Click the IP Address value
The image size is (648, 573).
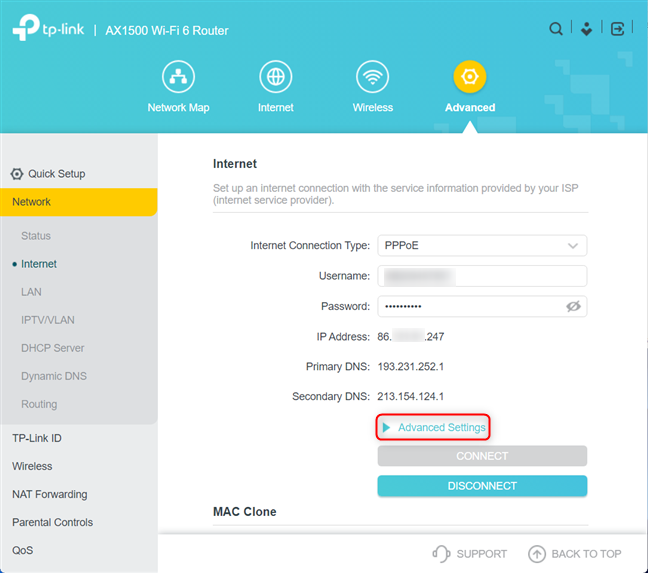coord(410,337)
